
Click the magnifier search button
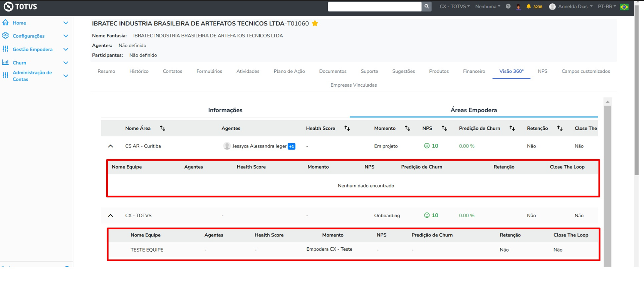coord(426,7)
